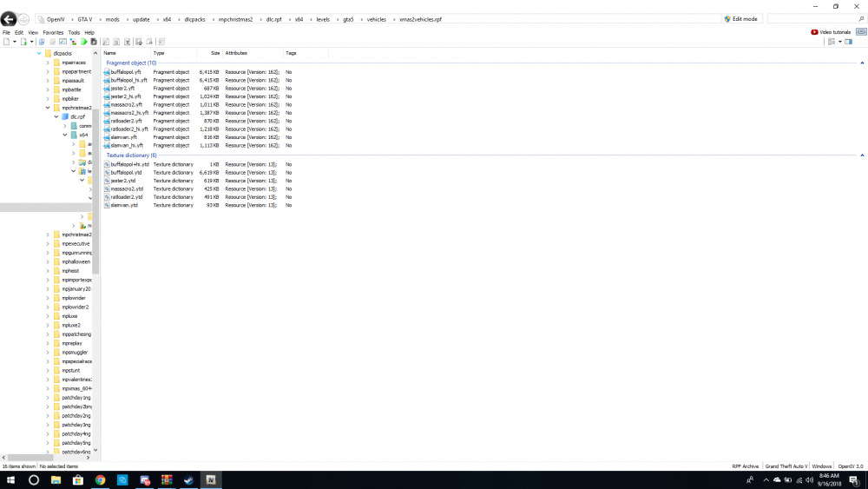Collapse the Texture dictionary group

(x=862, y=155)
